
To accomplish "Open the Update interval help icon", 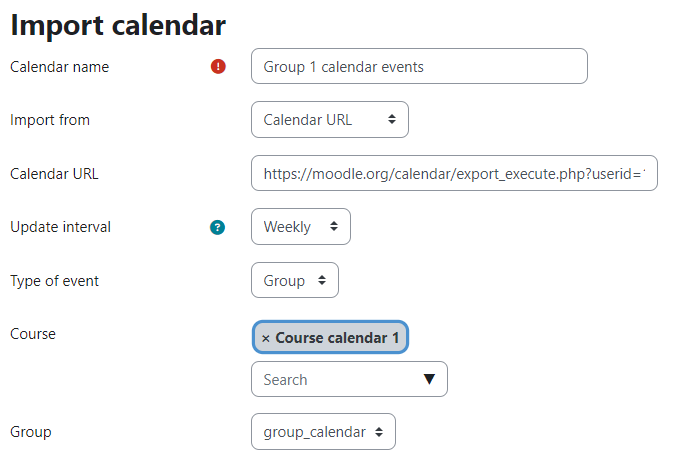I will [217, 227].
